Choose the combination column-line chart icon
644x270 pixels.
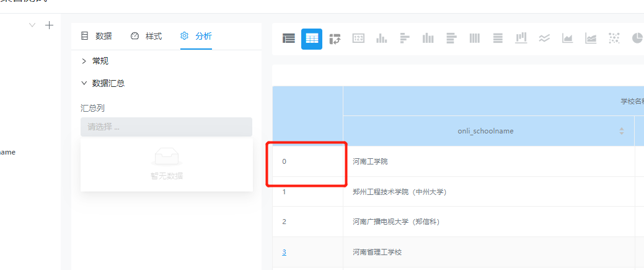point(521,38)
